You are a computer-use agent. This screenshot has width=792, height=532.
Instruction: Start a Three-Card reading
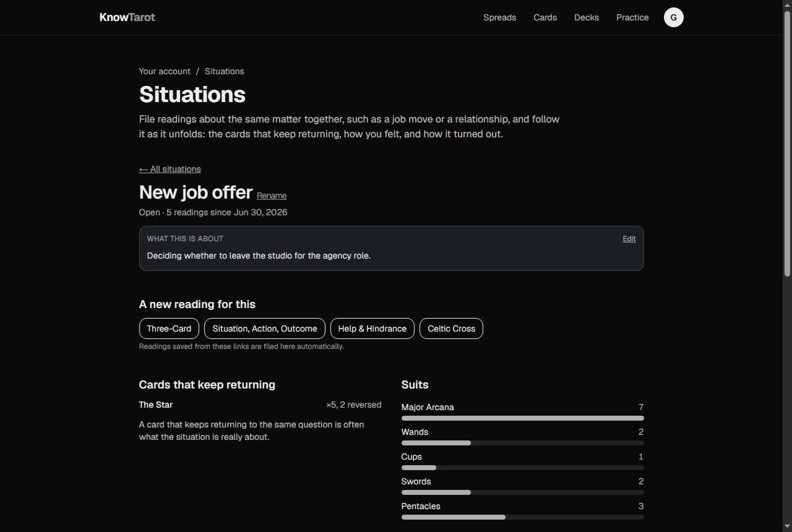[x=169, y=328]
